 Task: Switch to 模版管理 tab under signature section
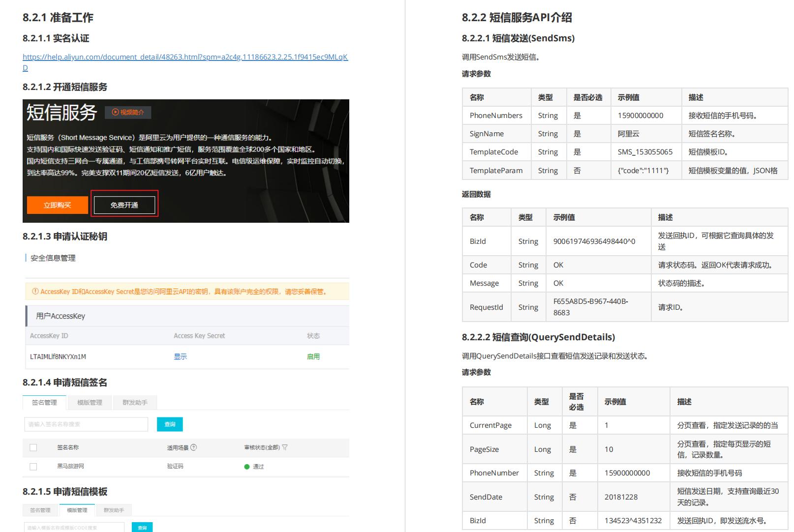pyautogui.click(x=90, y=403)
